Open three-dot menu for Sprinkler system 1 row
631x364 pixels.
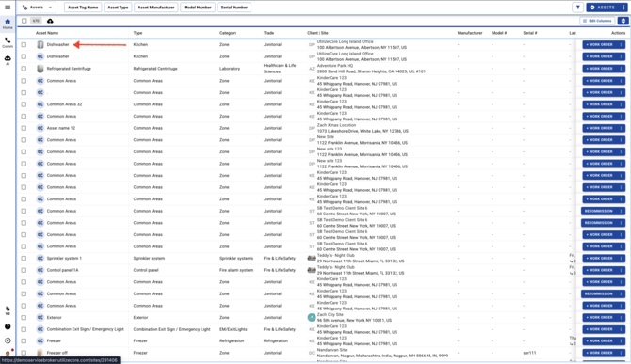pos(621,259)
